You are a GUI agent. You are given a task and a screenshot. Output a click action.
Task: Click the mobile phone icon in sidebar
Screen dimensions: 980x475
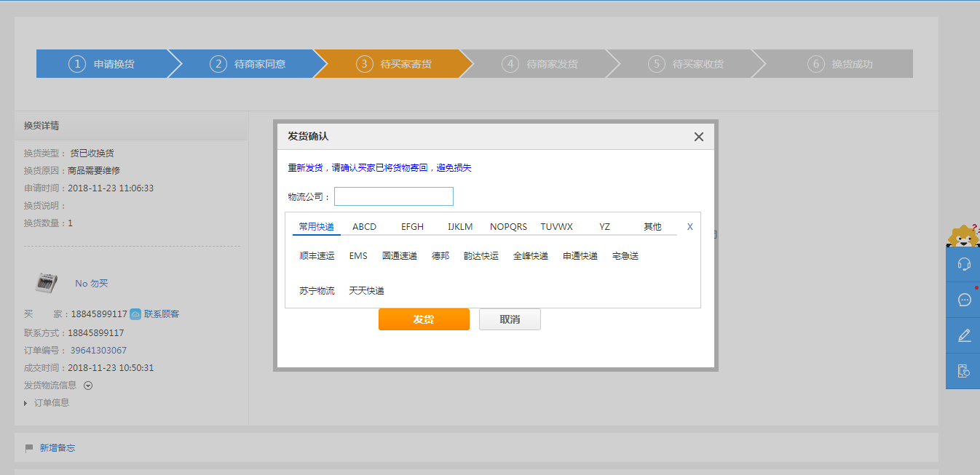pos(964,371)
